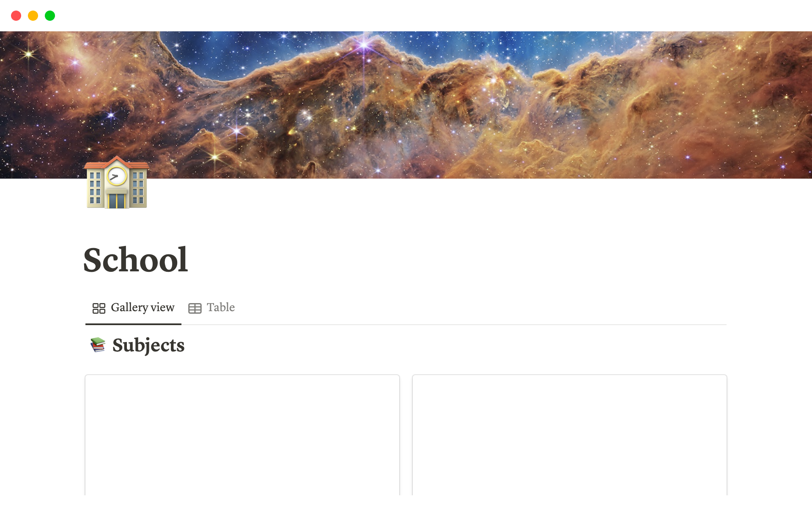Open the second empty gallery card

click(x=570, y=435)
